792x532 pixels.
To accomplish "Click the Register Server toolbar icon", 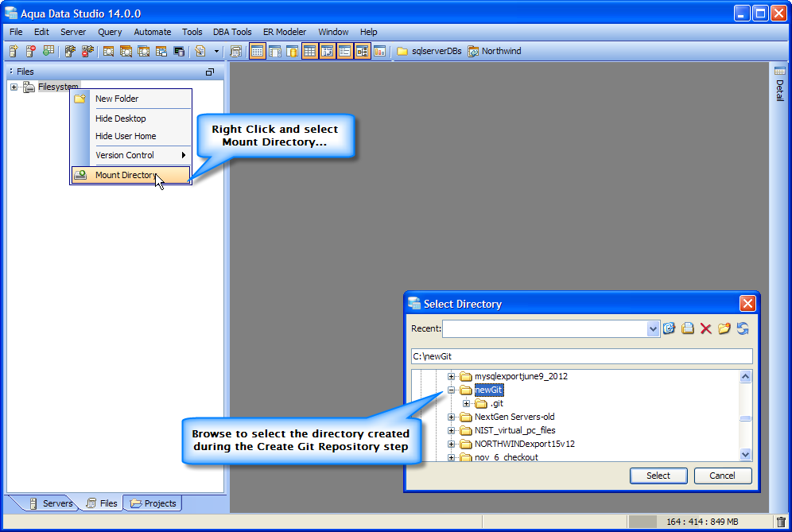I will pyautogui.click(x=14, y=51).
